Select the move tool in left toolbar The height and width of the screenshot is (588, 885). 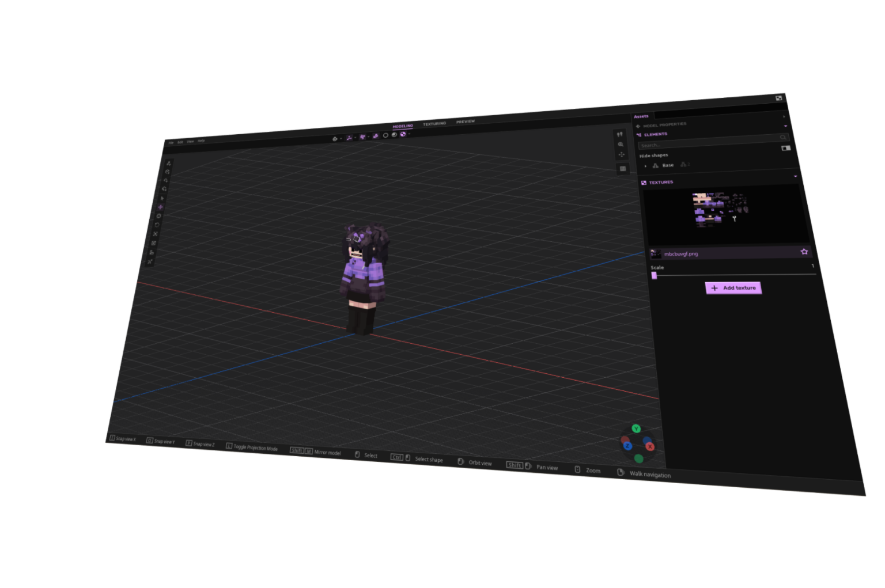pos(160,207)
